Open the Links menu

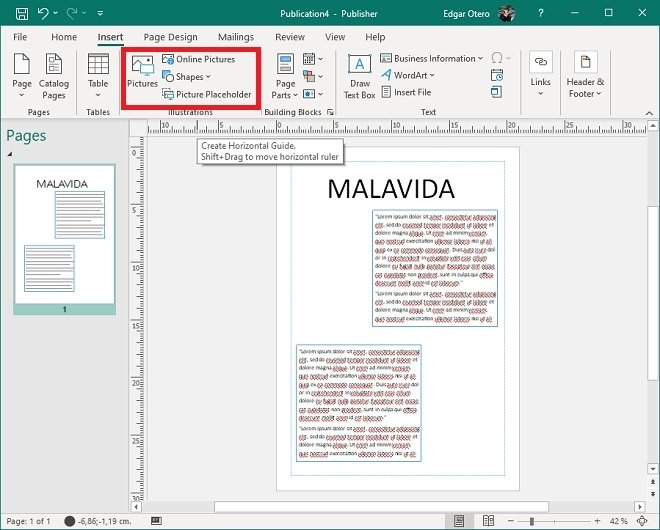[x=540, y=74]
